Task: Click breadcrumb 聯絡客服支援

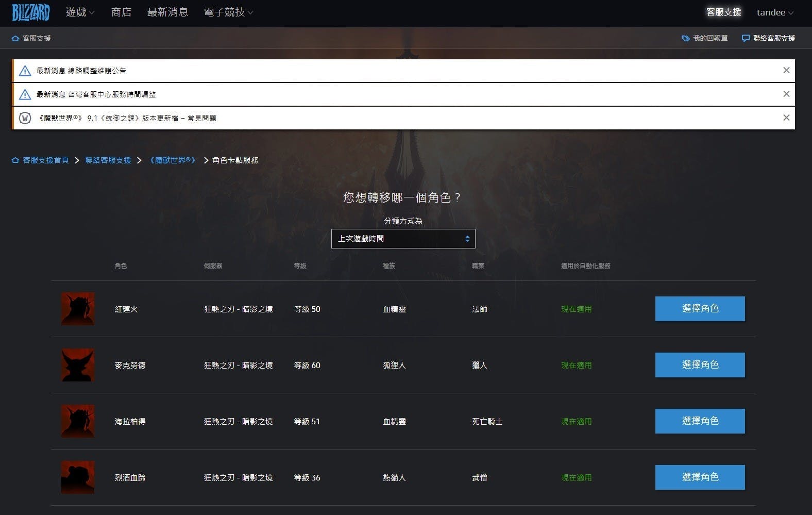Action: pyautogui.click(x=108, y=160)
